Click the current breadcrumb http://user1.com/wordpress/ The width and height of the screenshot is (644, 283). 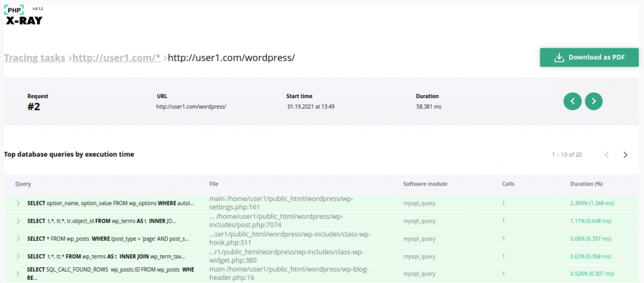(x=231, y=58)
